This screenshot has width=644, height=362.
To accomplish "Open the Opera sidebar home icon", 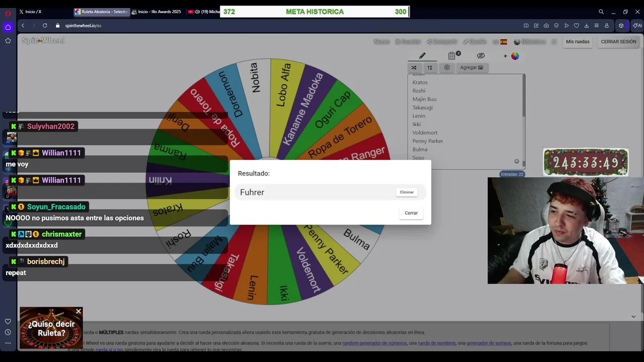I will pos(8,27).
